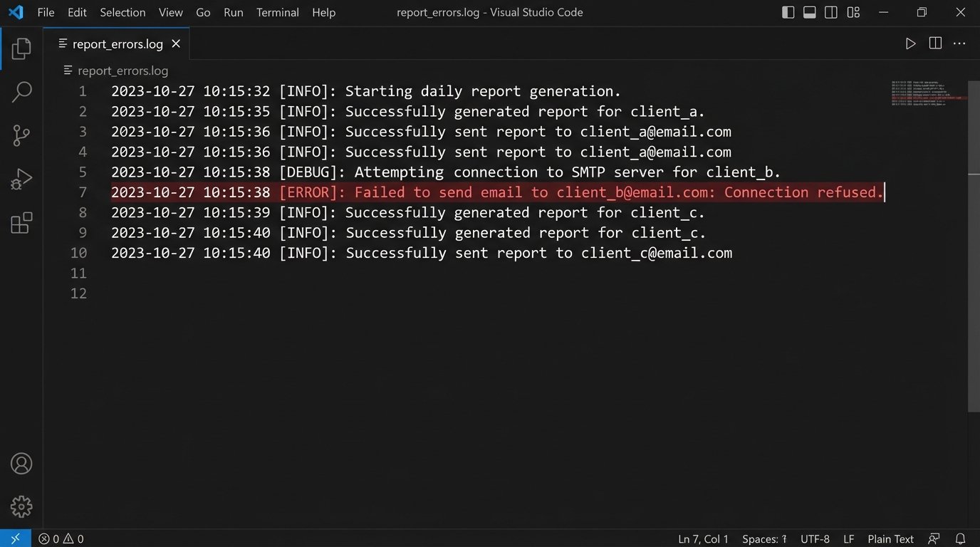This screenshot has width=980, height=547.
Task: Open the Accounts icon
Action: [21, 463]
